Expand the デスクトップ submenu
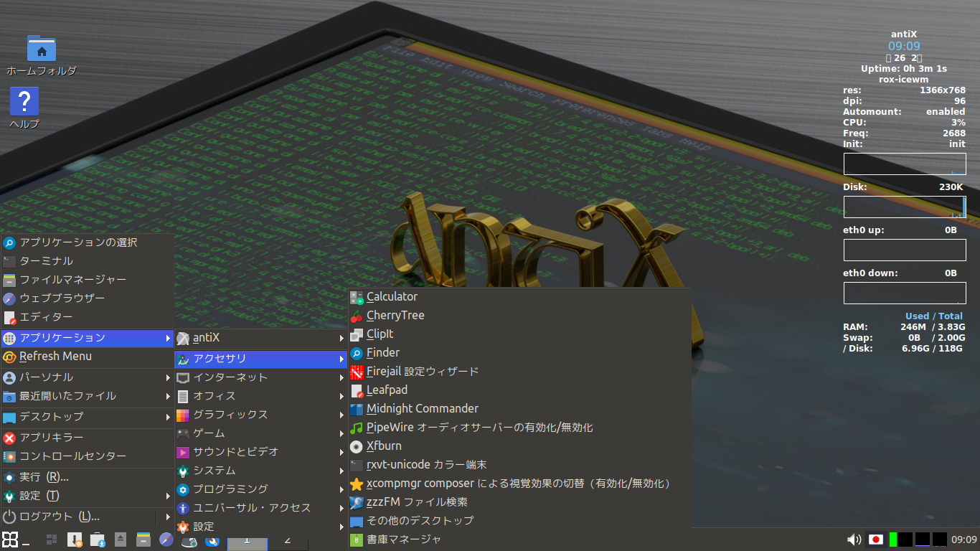Viewport: 980px width, 551px height. pyautogui.click(x=88, y=417)
